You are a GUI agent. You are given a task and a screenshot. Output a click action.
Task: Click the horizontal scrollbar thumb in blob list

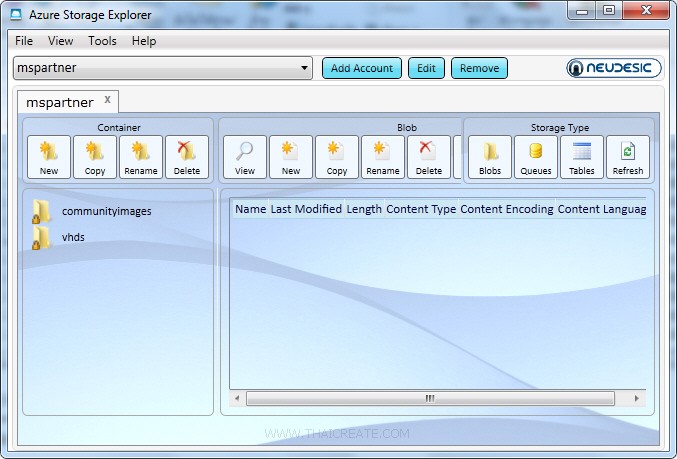coord(430,398)
